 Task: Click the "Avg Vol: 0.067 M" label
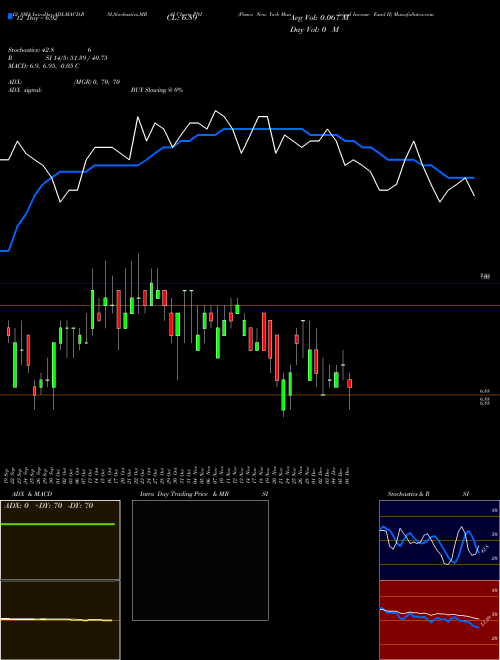click(x=319, y=18)
